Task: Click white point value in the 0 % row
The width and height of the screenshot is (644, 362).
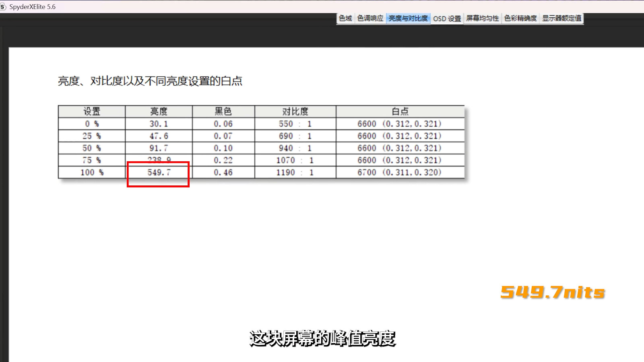Action: click(x=400, y=124)
